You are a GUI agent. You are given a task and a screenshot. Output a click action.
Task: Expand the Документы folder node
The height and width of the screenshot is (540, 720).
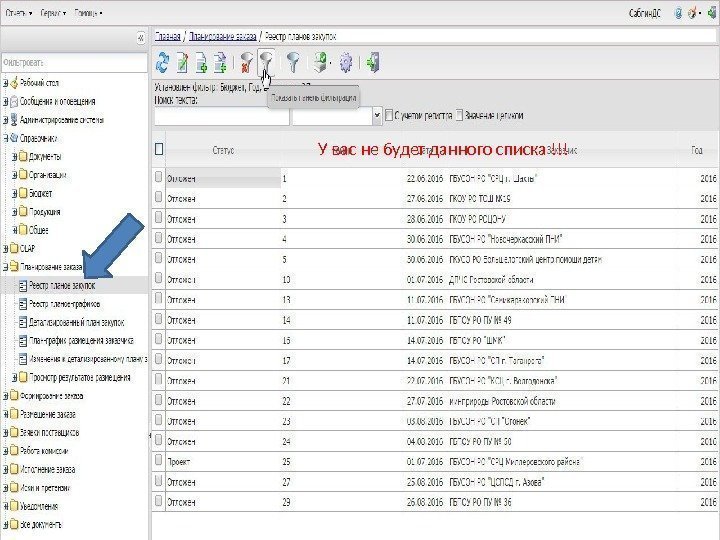[14, 157]
